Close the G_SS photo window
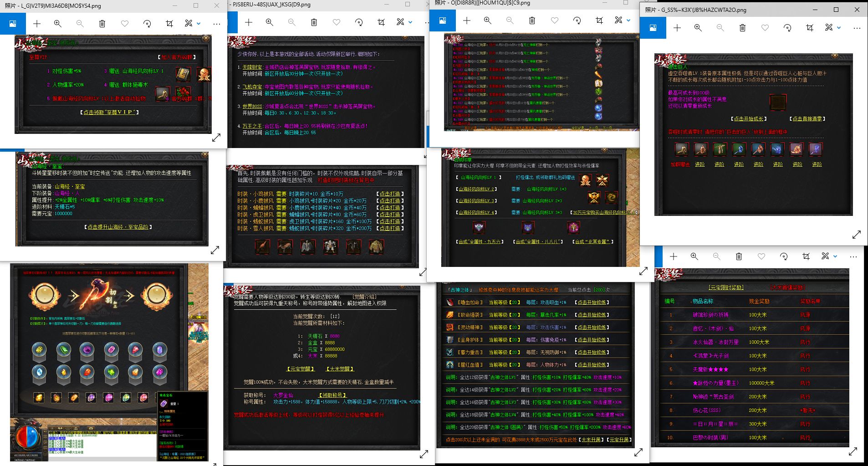 click(857, 10)
